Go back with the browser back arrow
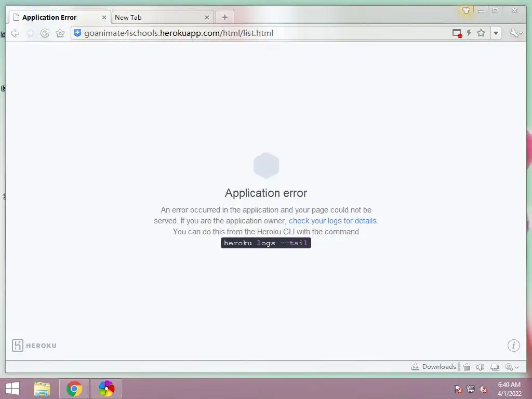This screenshot has height=399, width=532. [15, 33]
